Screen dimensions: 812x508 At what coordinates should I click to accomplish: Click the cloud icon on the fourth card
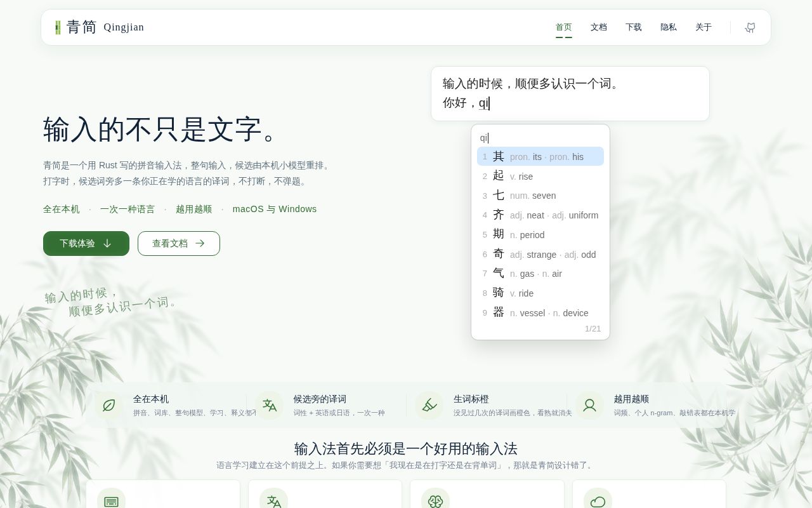[x=598, y=502]
